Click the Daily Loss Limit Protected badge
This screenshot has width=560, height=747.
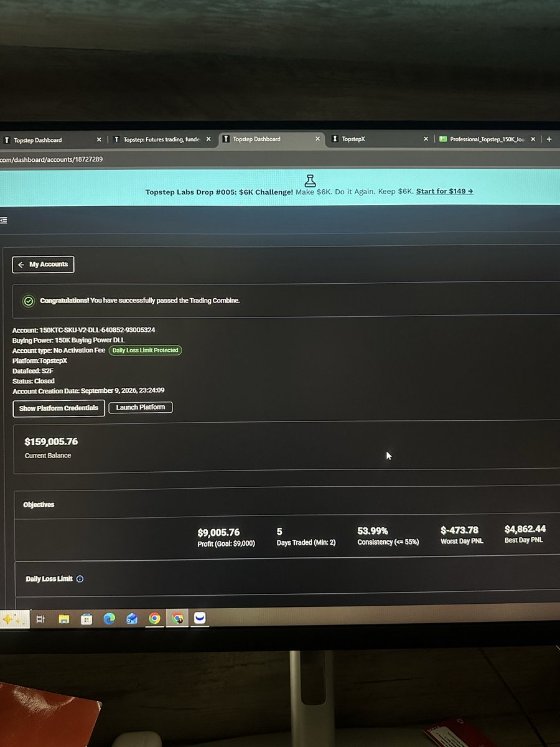[145, 350]
